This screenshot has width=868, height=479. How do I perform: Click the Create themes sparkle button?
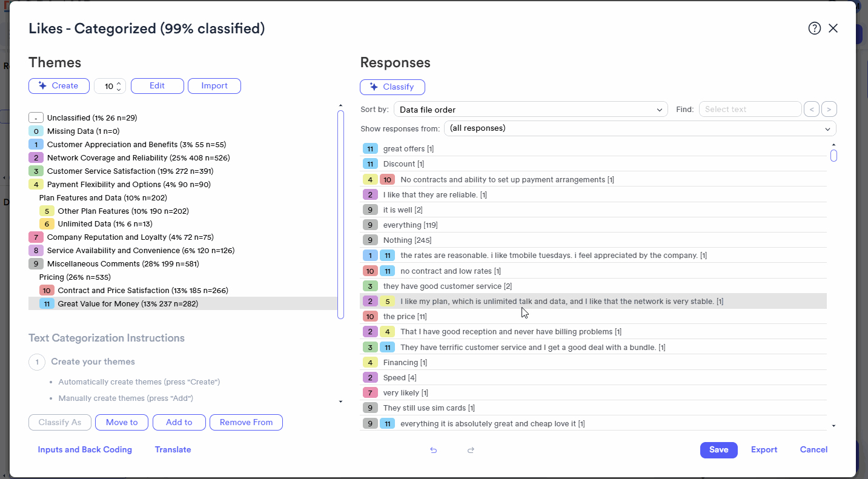(x=59, y=86)
